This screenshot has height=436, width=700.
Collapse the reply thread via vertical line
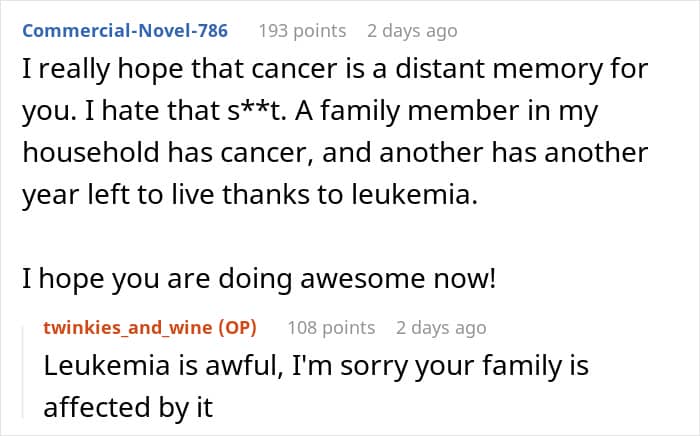[23, 372]
